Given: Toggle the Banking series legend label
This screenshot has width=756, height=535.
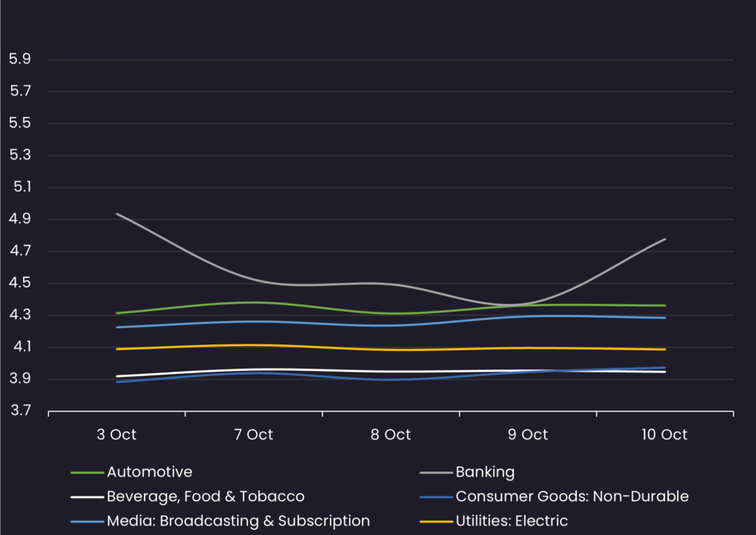Looking at the screenshot, I should click(485, 471).
